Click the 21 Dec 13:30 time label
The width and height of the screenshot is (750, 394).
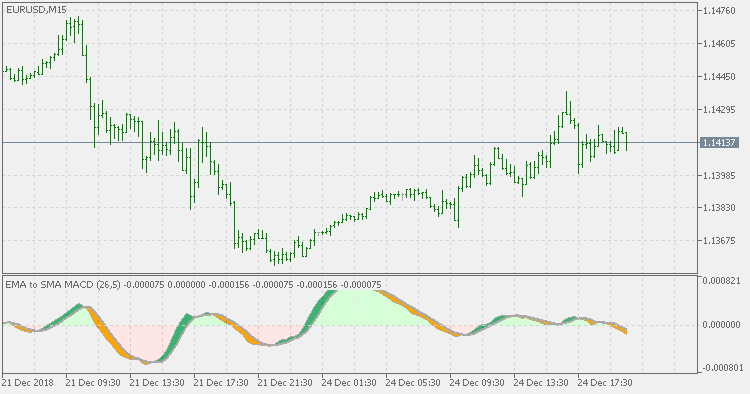point(157,383)
